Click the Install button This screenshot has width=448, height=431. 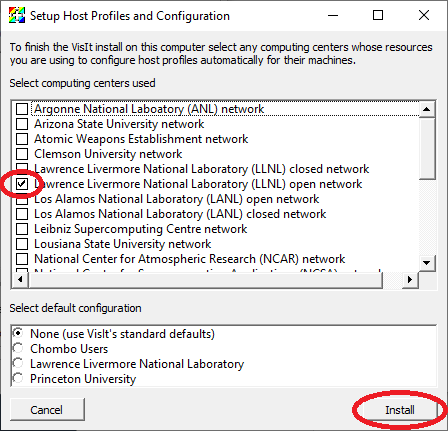click(400, 410)
